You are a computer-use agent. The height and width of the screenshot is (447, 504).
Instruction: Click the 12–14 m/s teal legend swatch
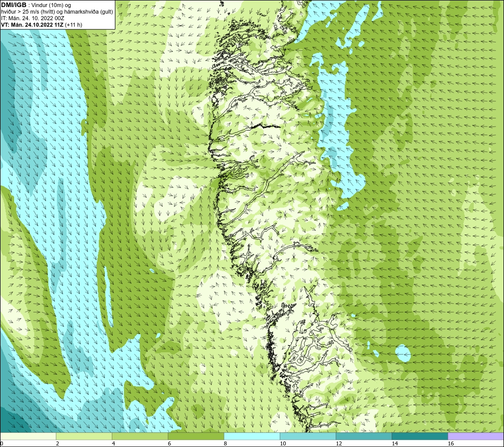pos(364,436)
